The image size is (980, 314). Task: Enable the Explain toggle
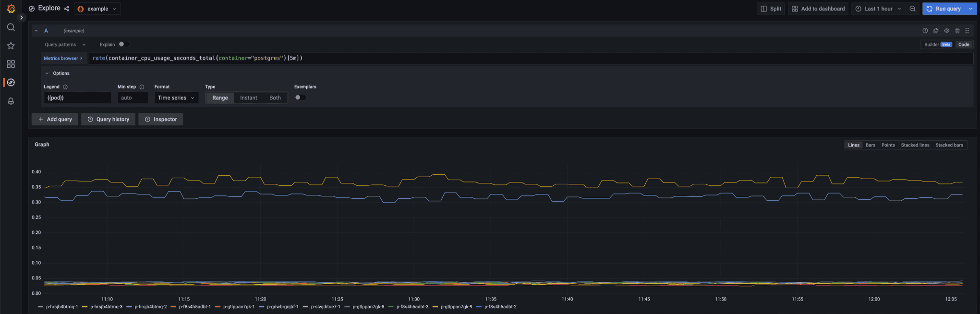coord(123,44)
